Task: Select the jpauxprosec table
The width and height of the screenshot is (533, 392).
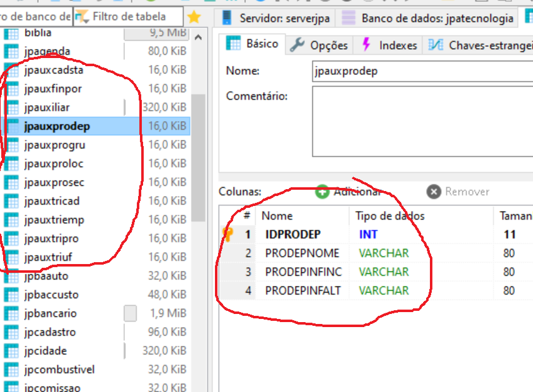Action: (54, 182)
